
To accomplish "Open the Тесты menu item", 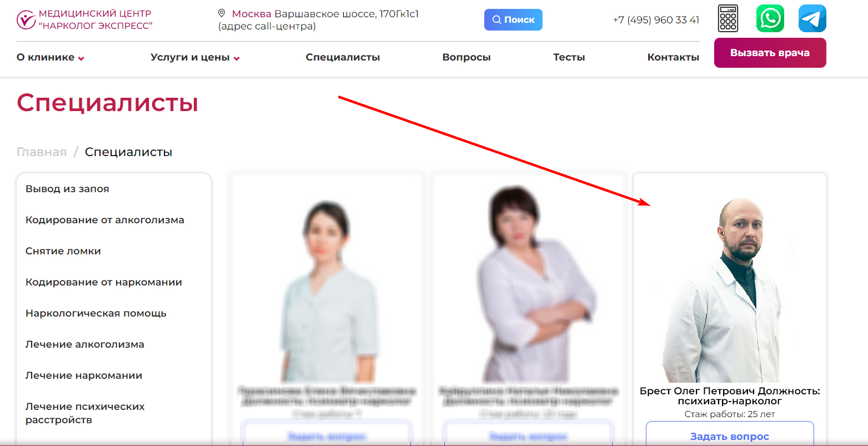I will coord(569,57).
